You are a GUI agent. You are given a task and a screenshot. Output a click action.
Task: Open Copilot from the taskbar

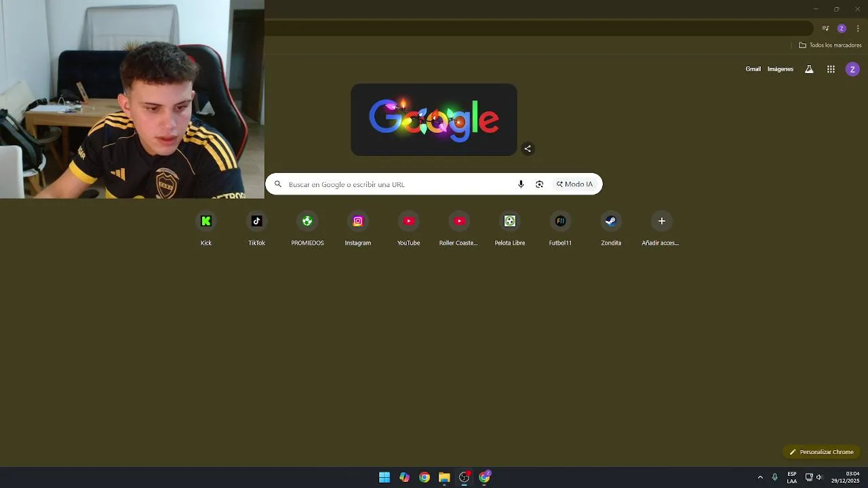click(404, 477)
